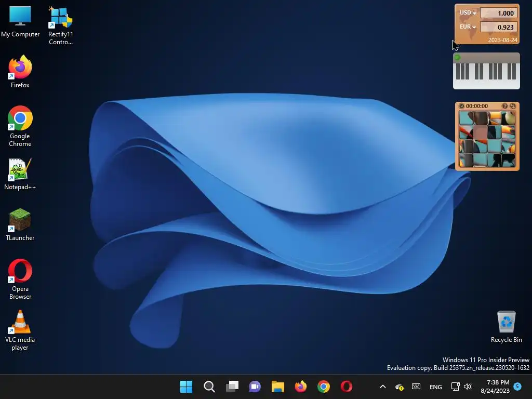
Task: Select the VLC media player shortcut
Action: pyautogui.click(x=20, y=330)
